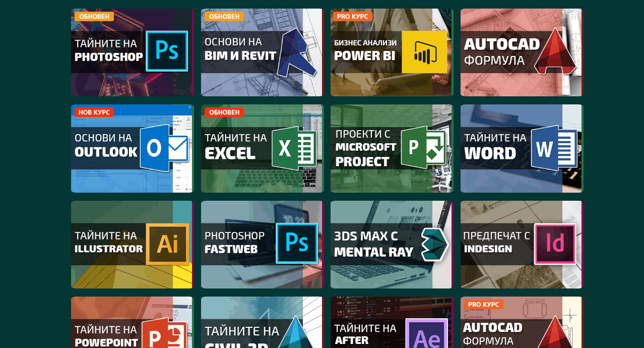Select "Проекти с Microsoft Project" title
This screenshot has width=644, height=348.
[366, 148]
